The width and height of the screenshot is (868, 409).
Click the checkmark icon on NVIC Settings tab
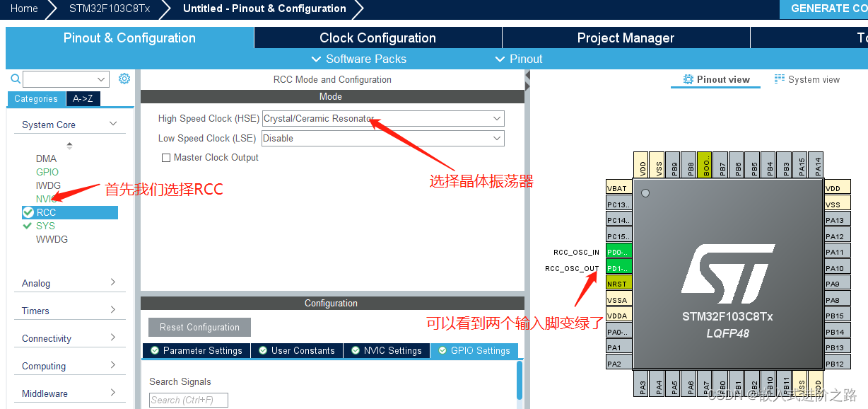pyautogui.click(x=356, y=350)
